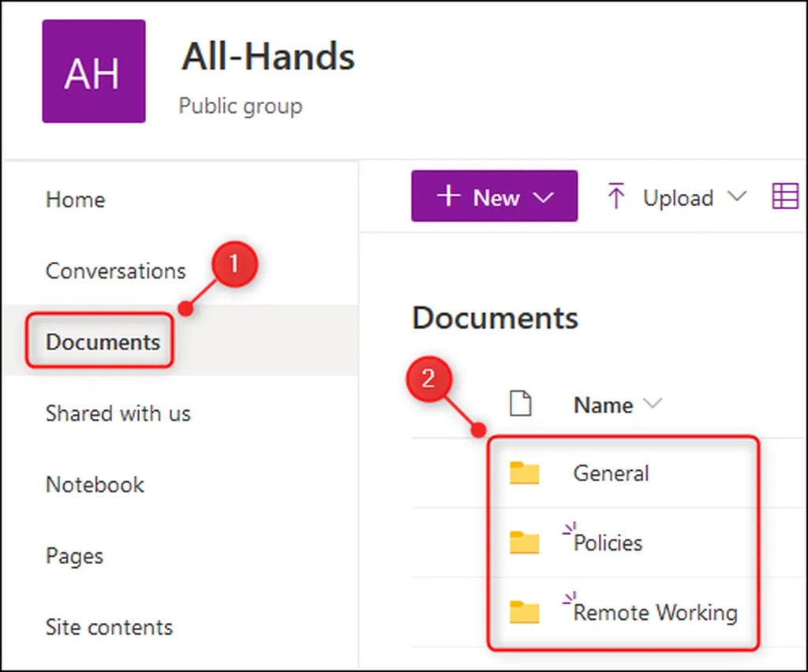
Task: Open Shared with us page
Action: (118, 413)
